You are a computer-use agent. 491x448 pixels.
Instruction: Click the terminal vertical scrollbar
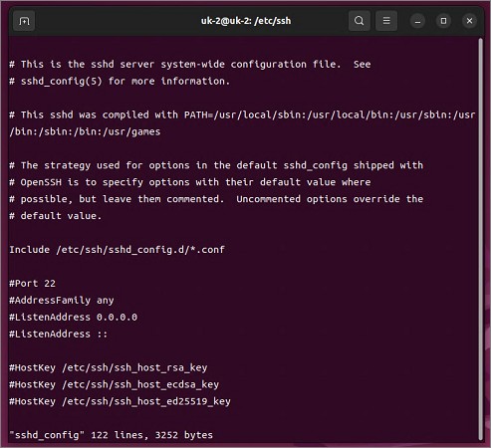pyautogui.click(x=480, y=239)
